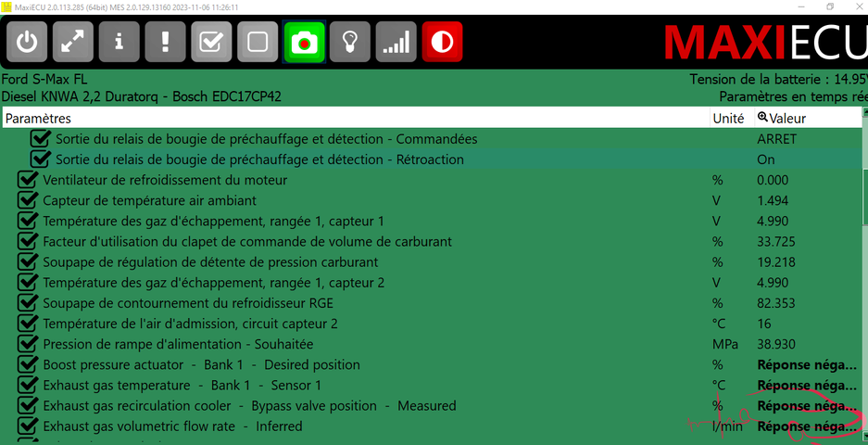
Task: Uncheck préchauffage relay Commandées parameter
Action: [x=41, y=138]
